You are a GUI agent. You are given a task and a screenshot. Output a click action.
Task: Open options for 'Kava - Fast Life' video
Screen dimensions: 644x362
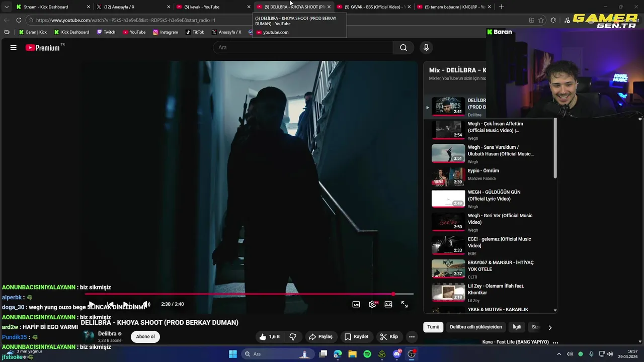coord(555,342)
